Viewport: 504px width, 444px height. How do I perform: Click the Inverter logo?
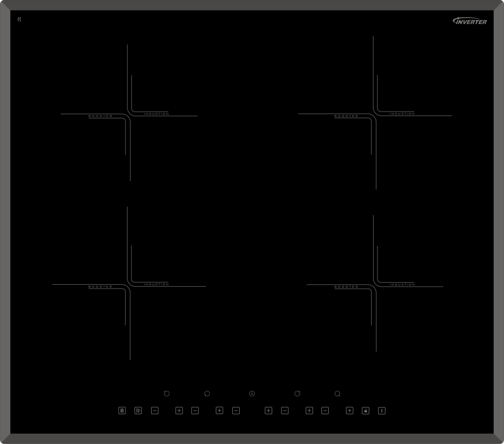coord(470,21)
